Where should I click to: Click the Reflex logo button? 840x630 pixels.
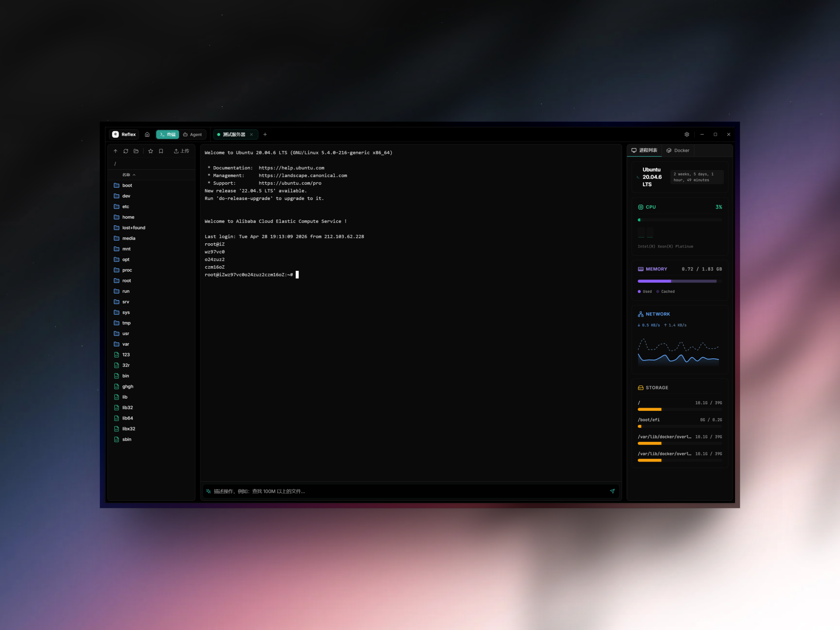(124, 134)
